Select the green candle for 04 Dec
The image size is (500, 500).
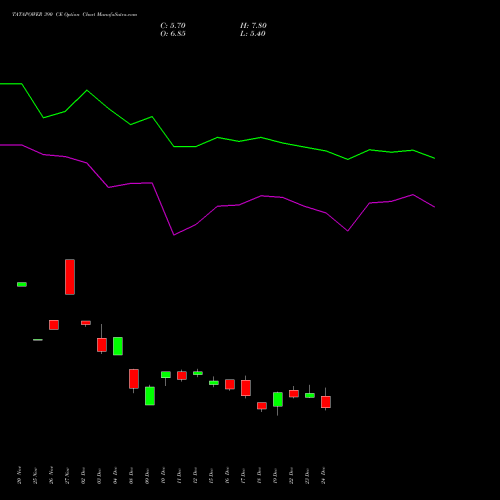(x=118, y=346)
